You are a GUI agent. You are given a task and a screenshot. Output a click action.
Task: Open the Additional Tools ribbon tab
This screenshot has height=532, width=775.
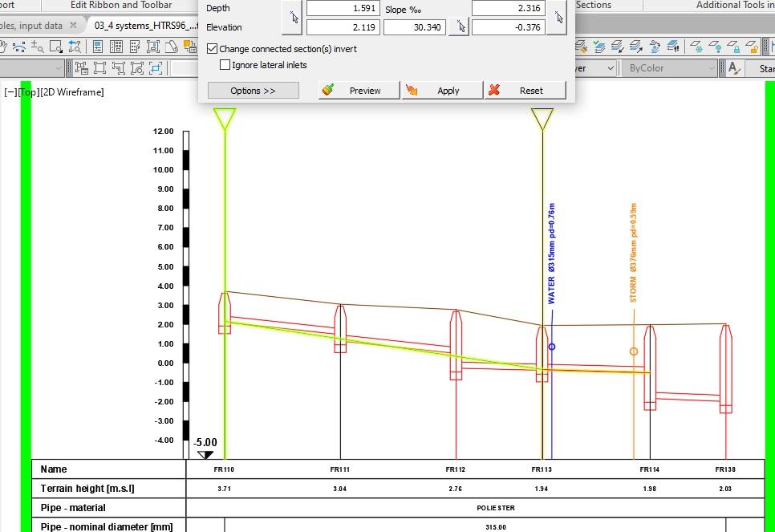[734, 5]
